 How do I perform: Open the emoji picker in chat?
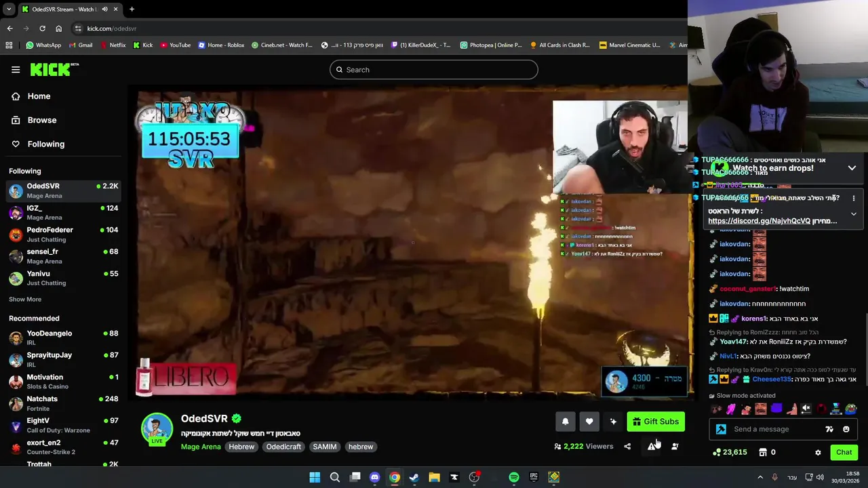tap(846, 429)
